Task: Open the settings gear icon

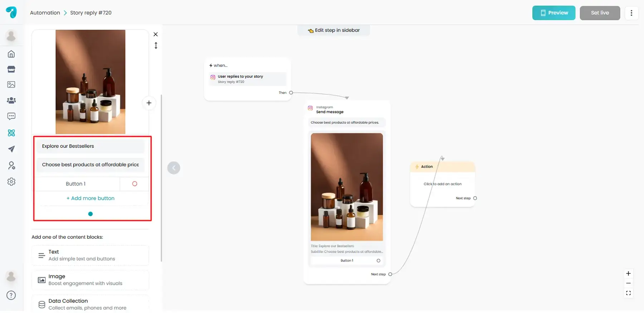Action: pyautogui.click(x=11, y=182)
